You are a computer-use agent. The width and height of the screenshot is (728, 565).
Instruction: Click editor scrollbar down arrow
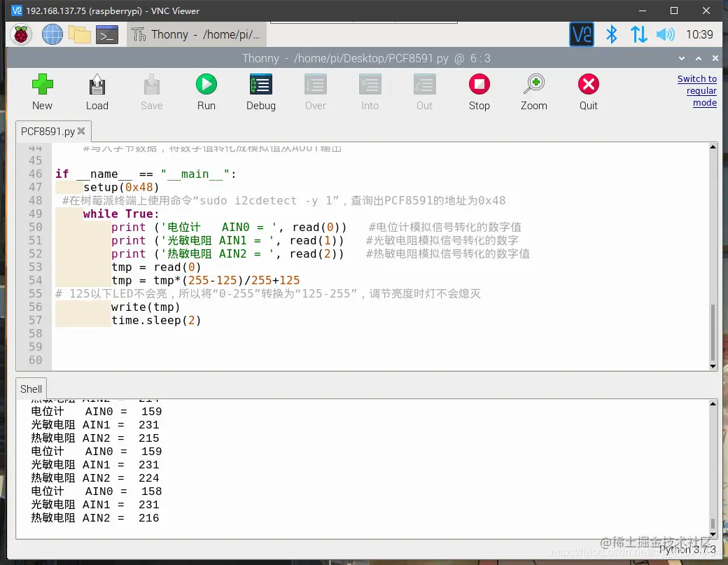(713, 366)
